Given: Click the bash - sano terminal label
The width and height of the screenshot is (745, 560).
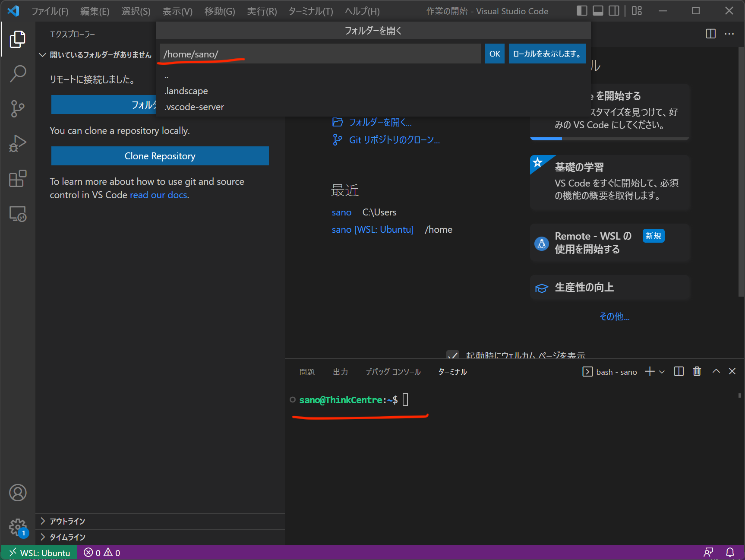Looking at the screenshot, I should point(610,372).
